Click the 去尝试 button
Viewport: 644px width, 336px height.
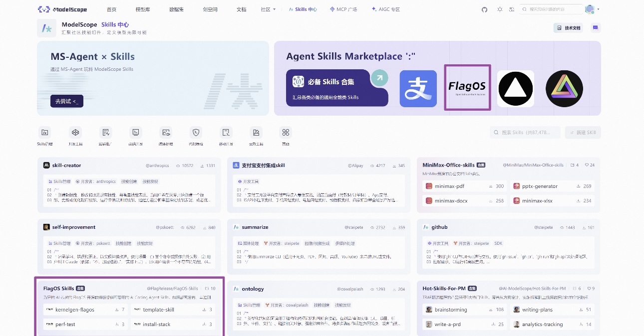(66, 101)
